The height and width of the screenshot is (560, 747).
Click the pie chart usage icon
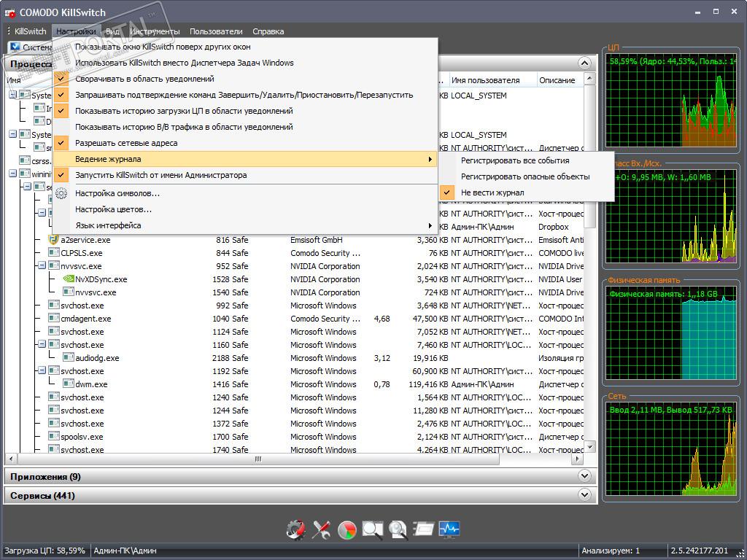pyautogui.click(x=347, y=529)
